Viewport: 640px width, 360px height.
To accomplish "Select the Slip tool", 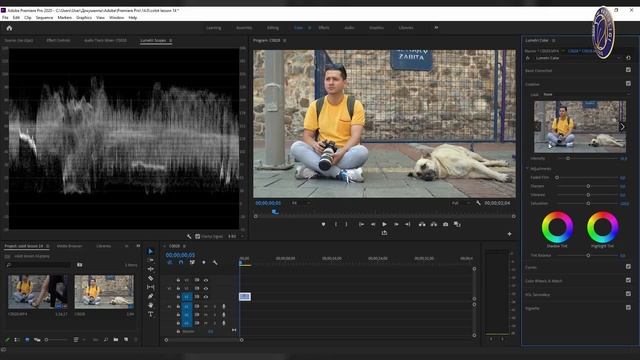I will coord(151,287).
